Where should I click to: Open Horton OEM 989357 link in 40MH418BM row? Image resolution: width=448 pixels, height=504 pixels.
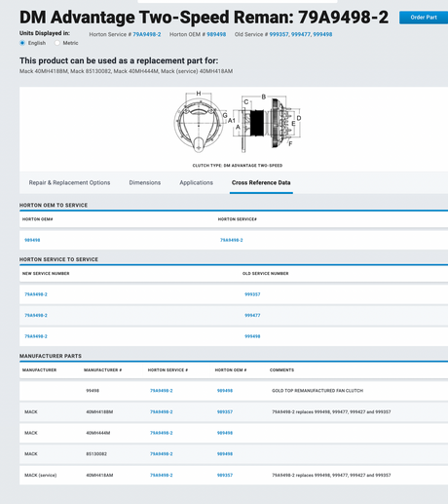pos(225,411)
